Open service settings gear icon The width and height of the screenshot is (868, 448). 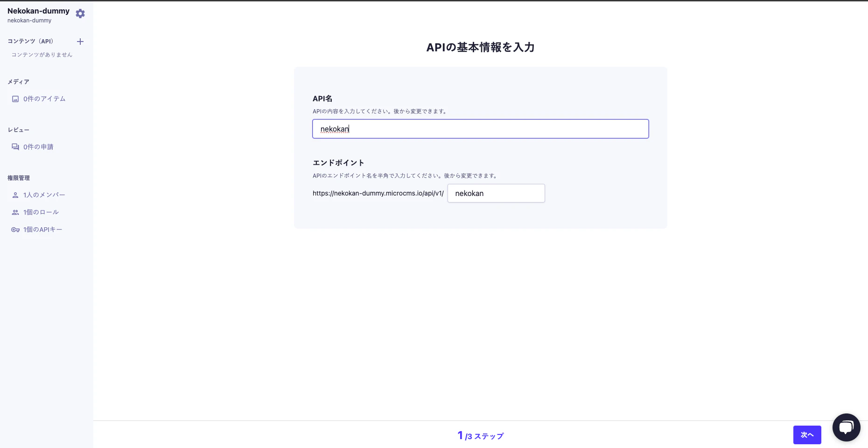80,14
